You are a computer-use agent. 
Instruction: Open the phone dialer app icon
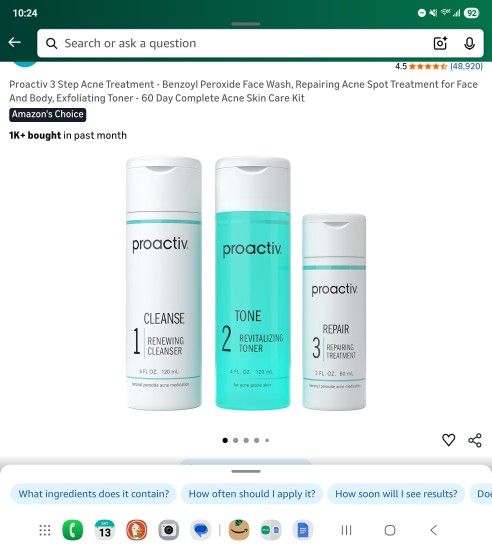point(72,530)
